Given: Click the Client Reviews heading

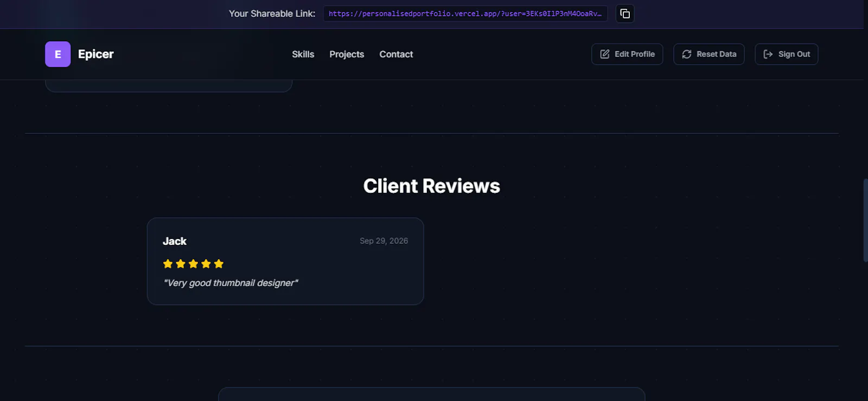Looking at the screenshot, I should [432, 186].
